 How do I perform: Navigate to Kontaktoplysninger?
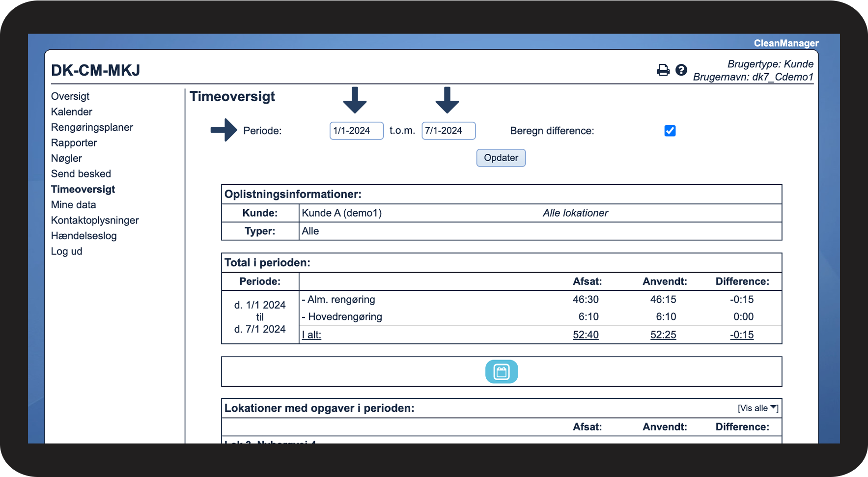95,220
